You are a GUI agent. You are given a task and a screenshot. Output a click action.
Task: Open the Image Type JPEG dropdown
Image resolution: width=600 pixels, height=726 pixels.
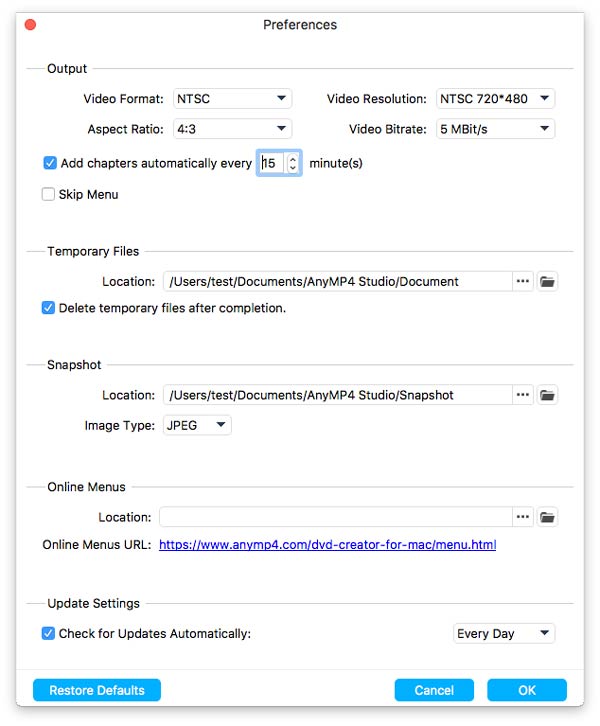pyautogui.click(x=197, y=425)
